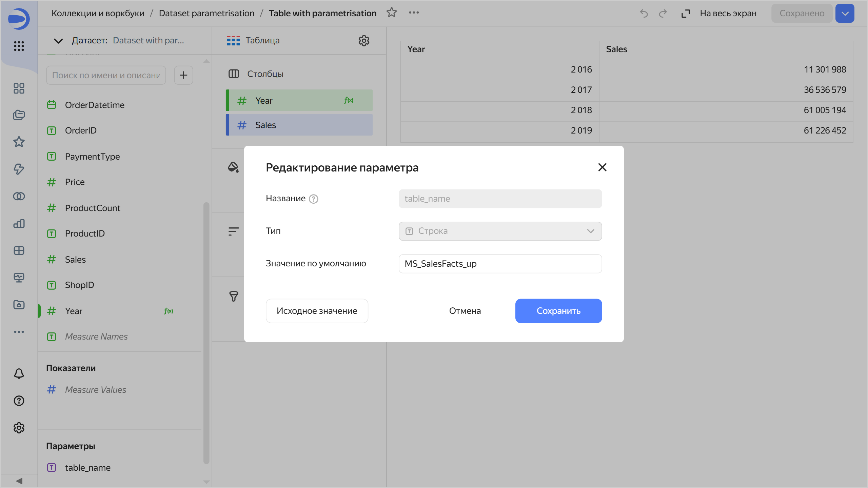
Task: Click the default value input field
Action: (500, 264)
